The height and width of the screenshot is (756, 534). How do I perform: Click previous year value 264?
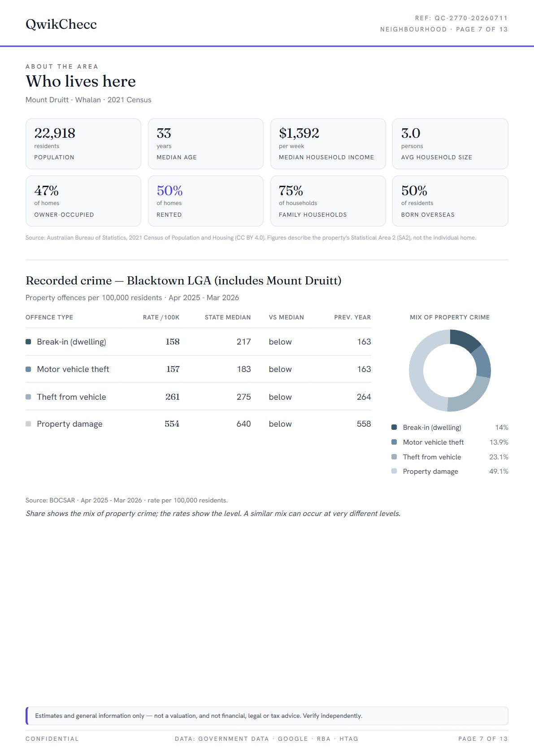tap(364, 397)
